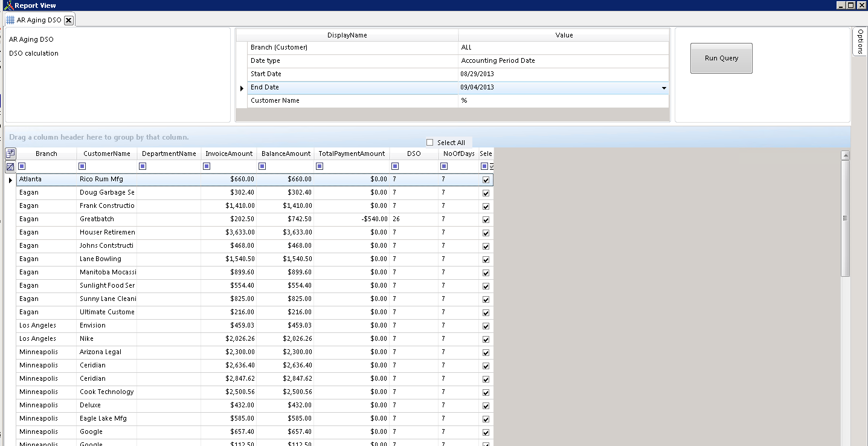The height and width of the screenshot is (446, 868).
Task: Click the field chooser icon above row headers
Action: (10, 154)
